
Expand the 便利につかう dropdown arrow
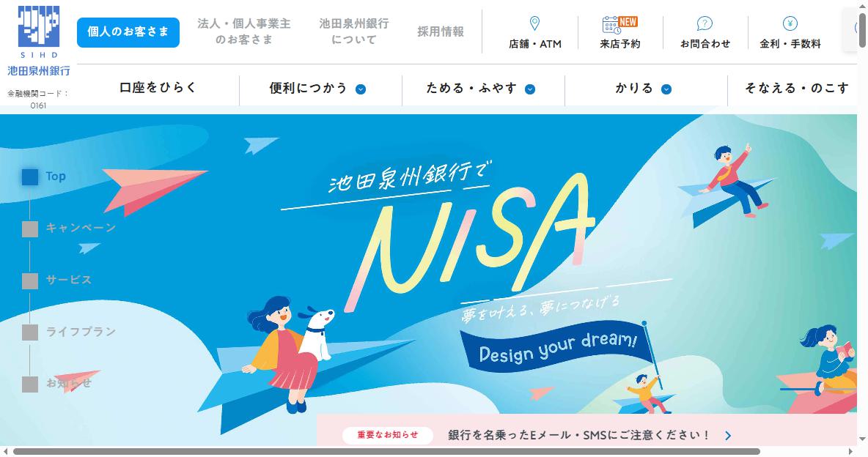pyautogui.click(x=361, y=89)
